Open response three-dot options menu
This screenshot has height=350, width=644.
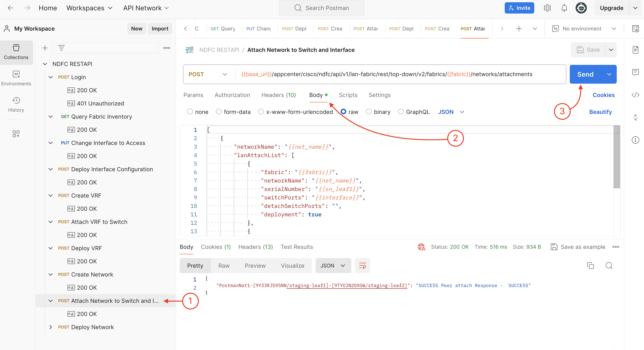coord(615,247)
